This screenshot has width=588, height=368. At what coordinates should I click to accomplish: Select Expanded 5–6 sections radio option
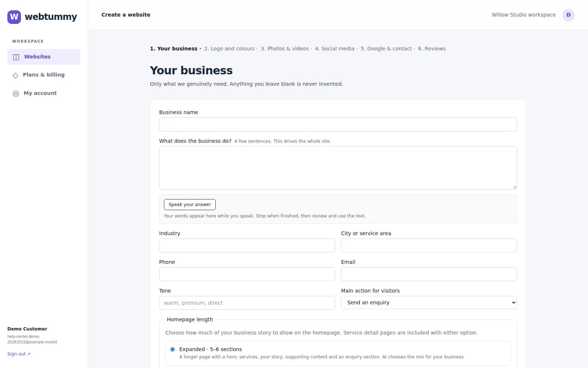tap(172, 349)
